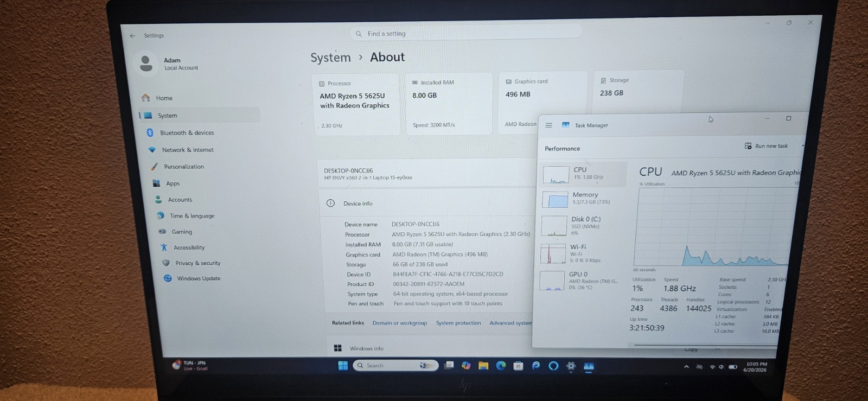Open Task Manager hamburger navigation menu
Viewport: 868px width, 401px height.
click(x=548, y=125)
